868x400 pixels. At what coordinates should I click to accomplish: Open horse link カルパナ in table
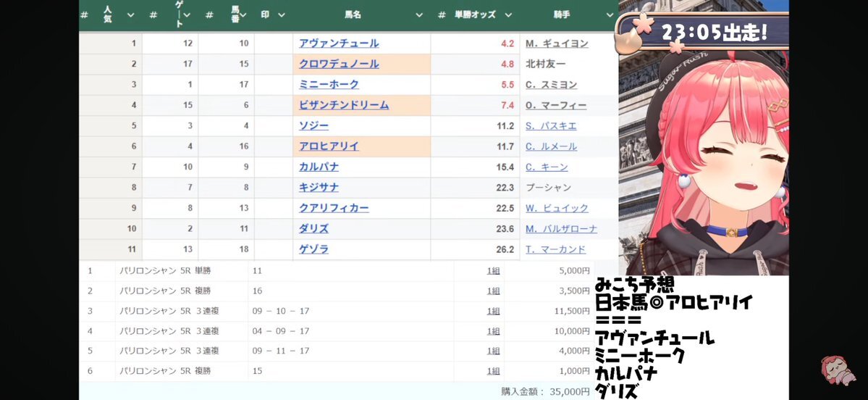[319, 167]
